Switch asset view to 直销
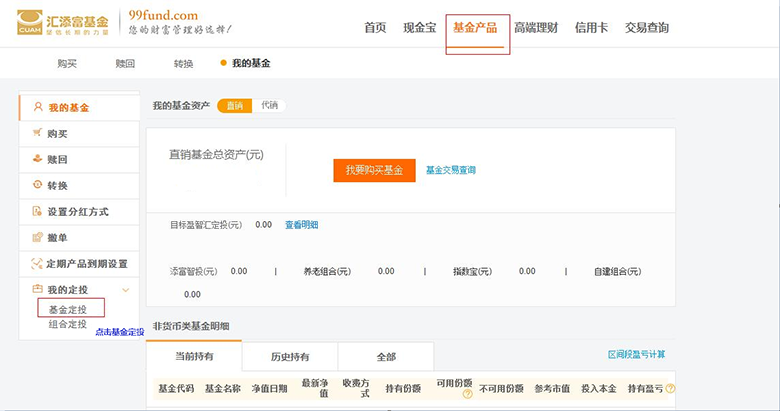 tap(234, 105)
